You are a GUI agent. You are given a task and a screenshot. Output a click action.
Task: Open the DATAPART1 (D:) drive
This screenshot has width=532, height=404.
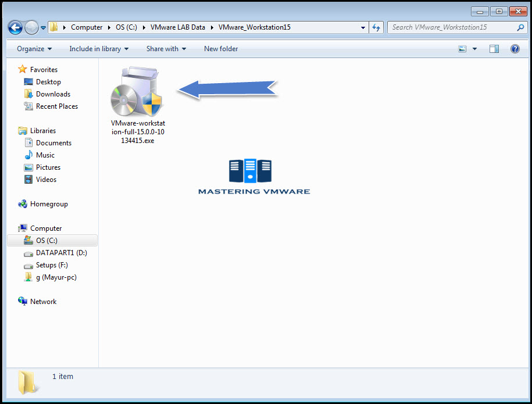click(62, 253)
